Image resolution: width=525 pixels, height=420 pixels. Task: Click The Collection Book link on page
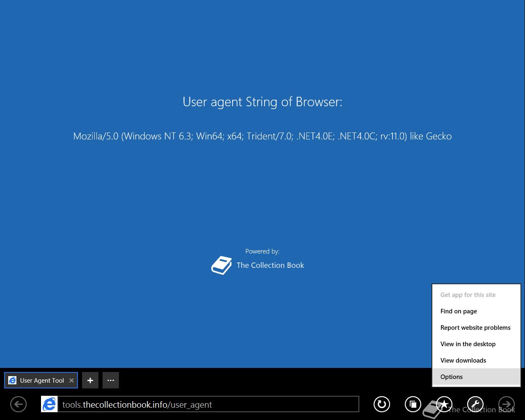pyautogui.click(x=270, y=265)
